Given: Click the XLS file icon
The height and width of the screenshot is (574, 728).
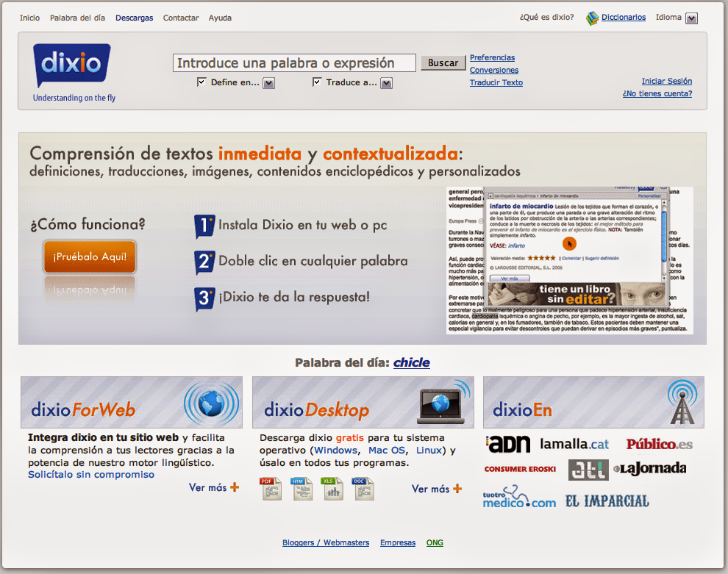Looking at the screenshot, I should pos(332,489).
